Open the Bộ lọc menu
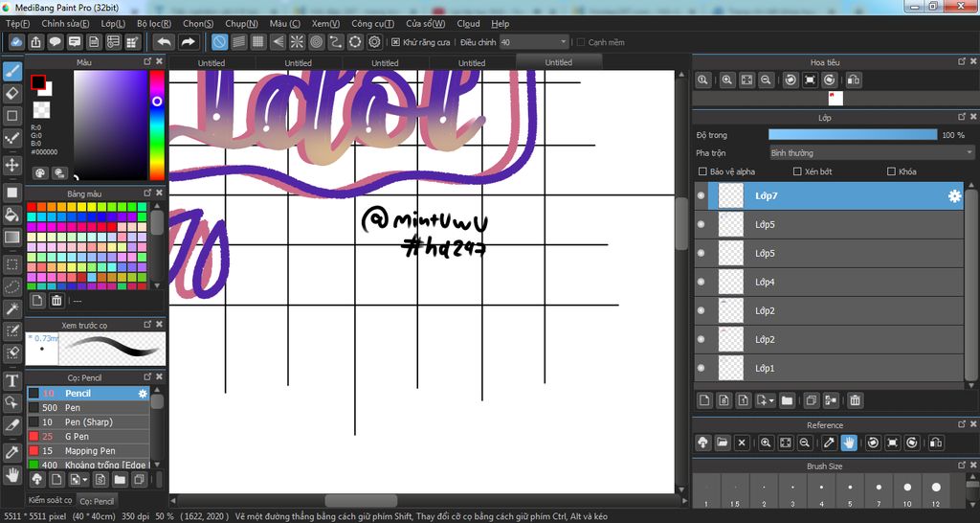 click(x=154, y=24)
